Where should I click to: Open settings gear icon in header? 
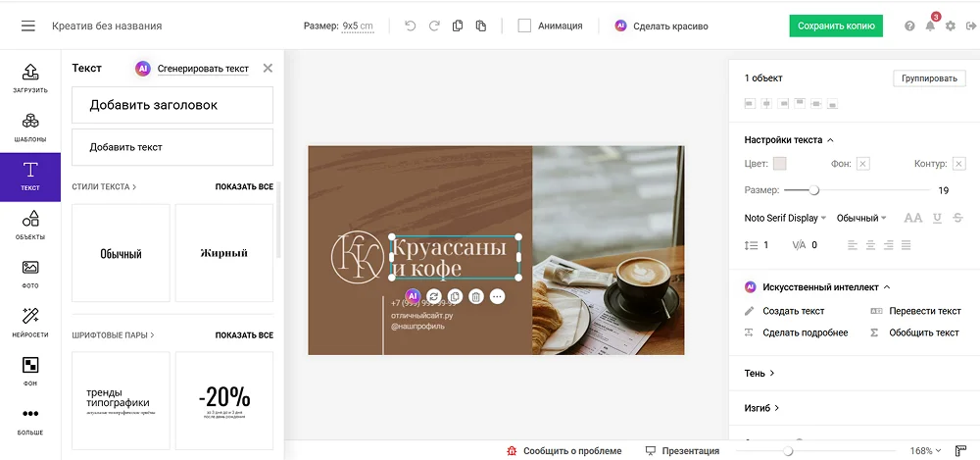pyautogui.click(x=951, y=26)
